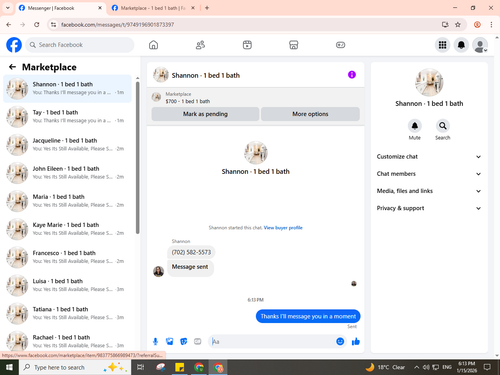The image size is (500, 375).
Task: Open a new browser tab
Action: coord(207,8)
